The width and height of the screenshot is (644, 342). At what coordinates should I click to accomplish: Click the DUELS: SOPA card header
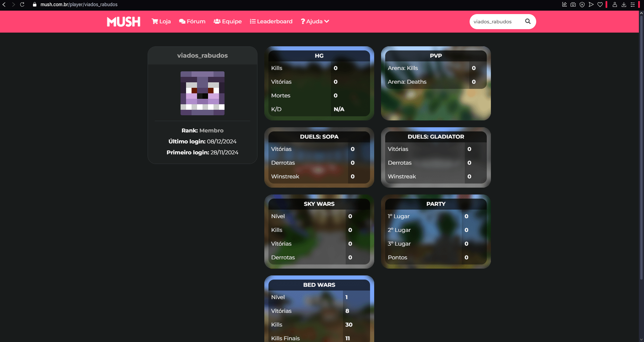tap(319, 137)
